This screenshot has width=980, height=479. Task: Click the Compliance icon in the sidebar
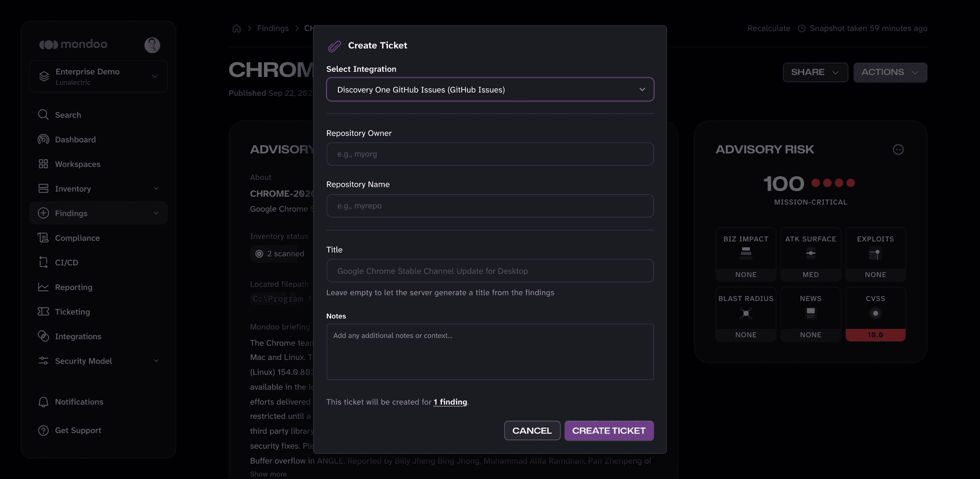pyautogui.click(x=44, y=238)
